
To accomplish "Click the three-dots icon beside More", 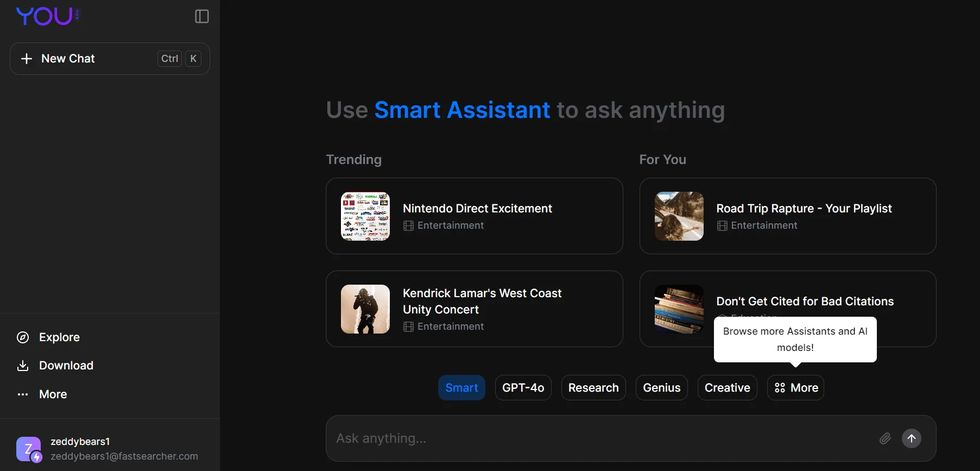I will point(23,394).
